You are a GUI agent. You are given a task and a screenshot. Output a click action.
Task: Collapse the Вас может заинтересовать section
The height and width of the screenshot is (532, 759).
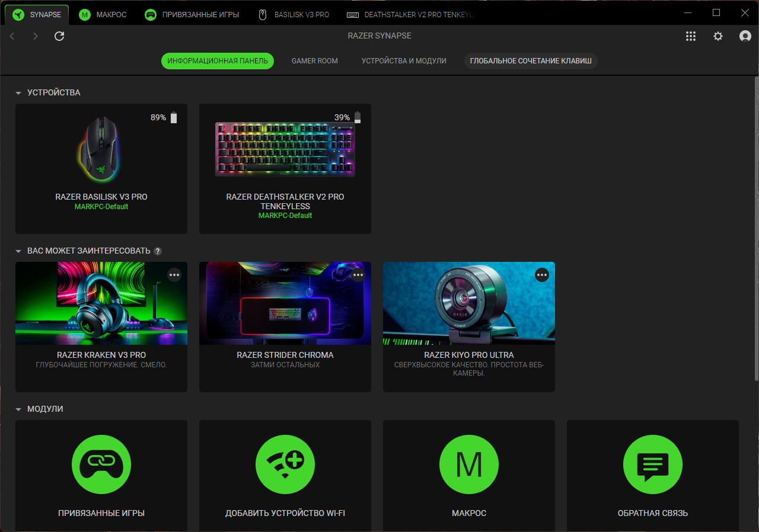coord(18,251)
